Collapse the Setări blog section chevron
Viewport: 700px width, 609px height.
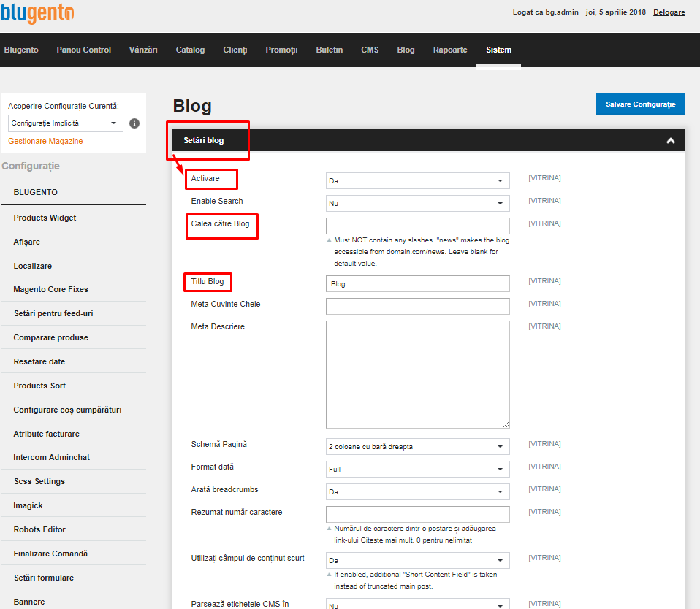click(671, 141)
